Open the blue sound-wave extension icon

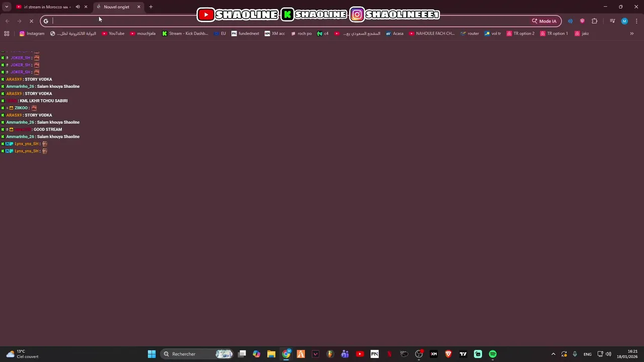coord(570,21)
